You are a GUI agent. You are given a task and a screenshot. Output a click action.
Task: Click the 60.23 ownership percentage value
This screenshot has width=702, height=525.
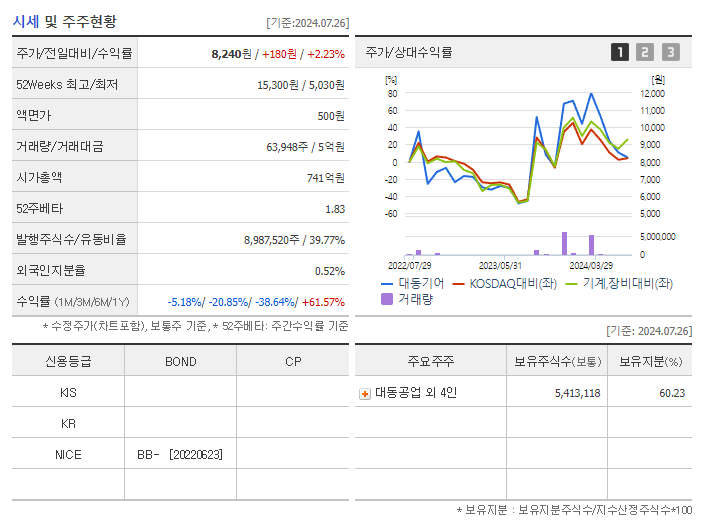tap(672, 393)
